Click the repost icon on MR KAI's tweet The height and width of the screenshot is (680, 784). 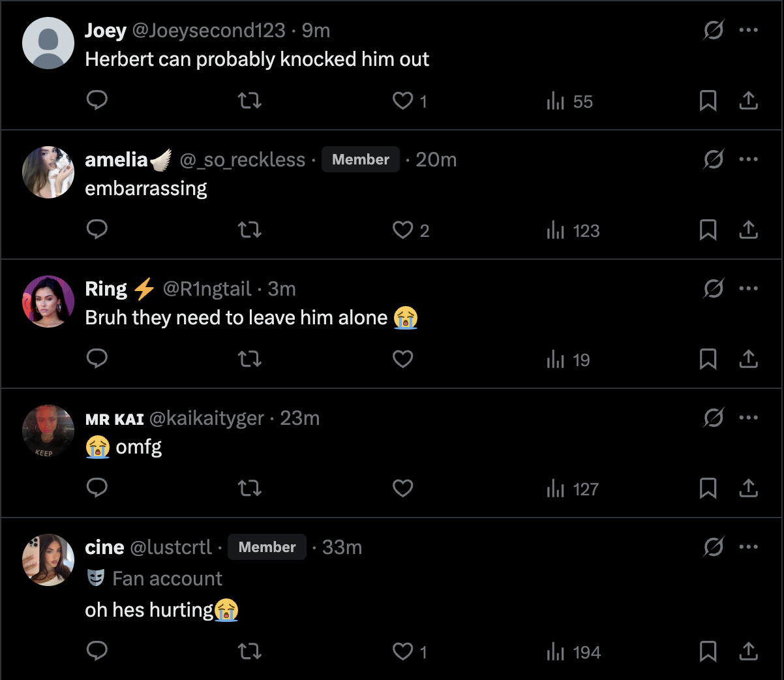[x=249, y=487]
